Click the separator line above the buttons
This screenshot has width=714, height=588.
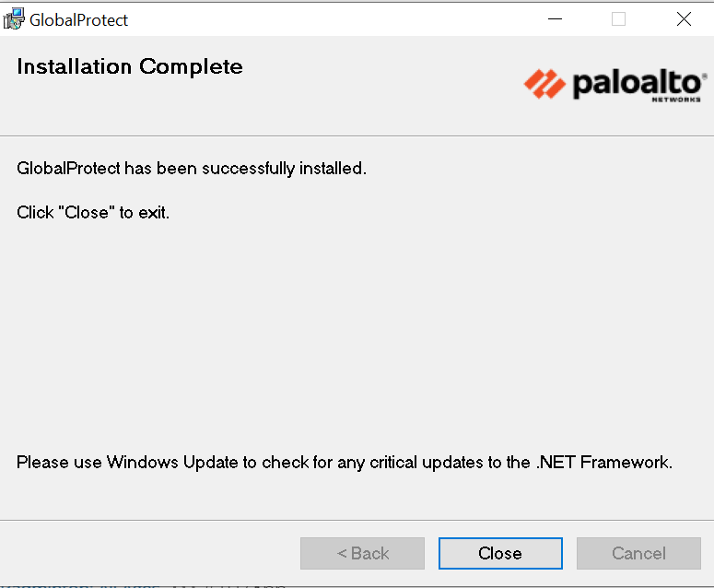pos(357,520)
